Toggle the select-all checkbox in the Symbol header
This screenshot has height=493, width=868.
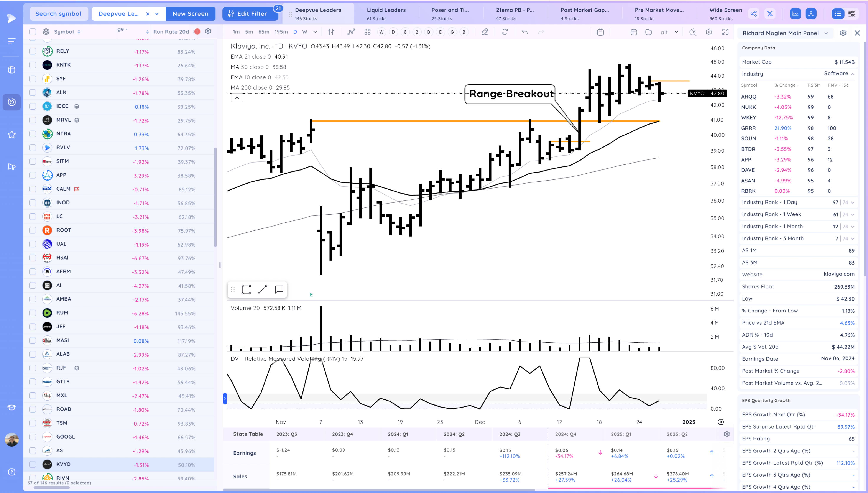33,32
